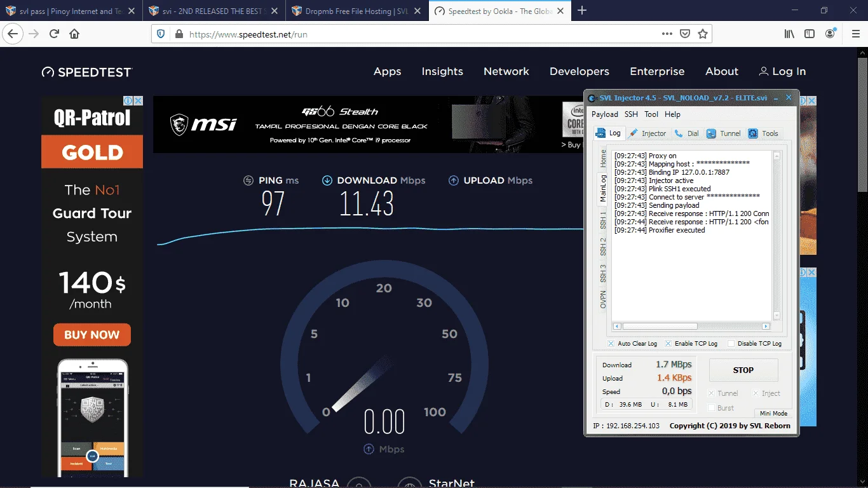Viewport: 868px width, 488px height.
Task: Switch to the Dial tab
Action: [x=687, y=133]
